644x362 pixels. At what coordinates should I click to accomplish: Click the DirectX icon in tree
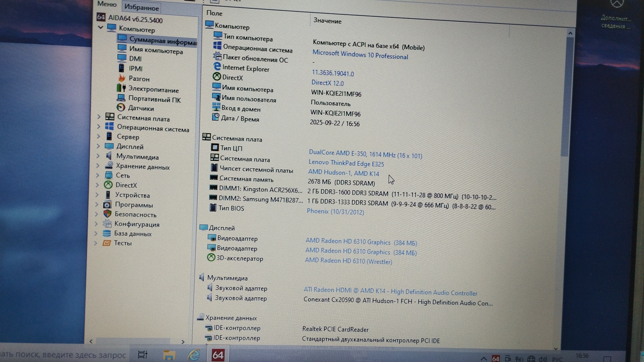pos(108,185)
